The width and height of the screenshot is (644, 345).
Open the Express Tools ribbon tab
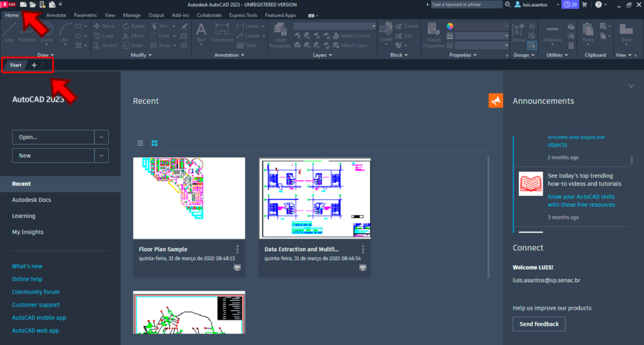(x=243, y=15)
